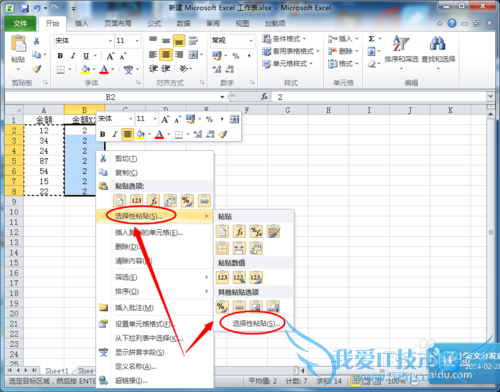Select cell A2 containing 12
The image size is (500, 392).
coord(44,130)
